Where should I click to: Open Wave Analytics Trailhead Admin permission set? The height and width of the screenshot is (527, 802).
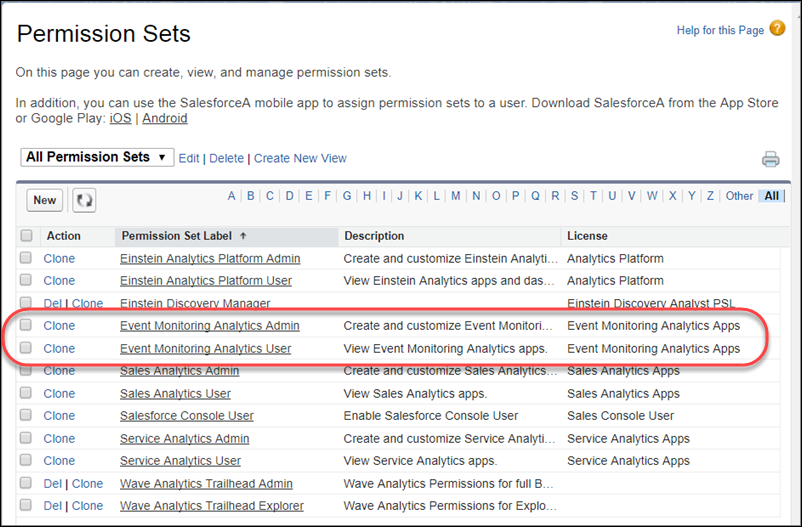click(206, 484)
